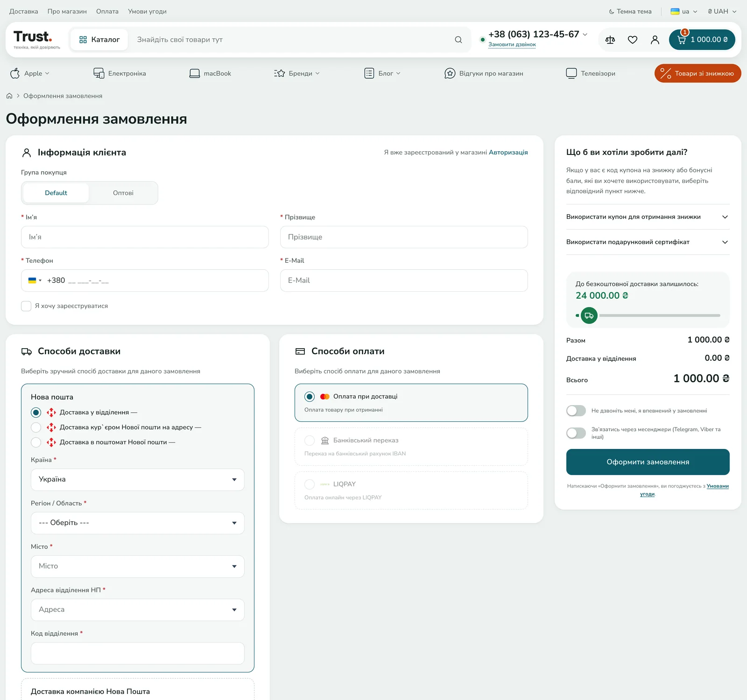747x700 pixels.
Task: Click the Apple logo category icon
Action: coord(15,73)
